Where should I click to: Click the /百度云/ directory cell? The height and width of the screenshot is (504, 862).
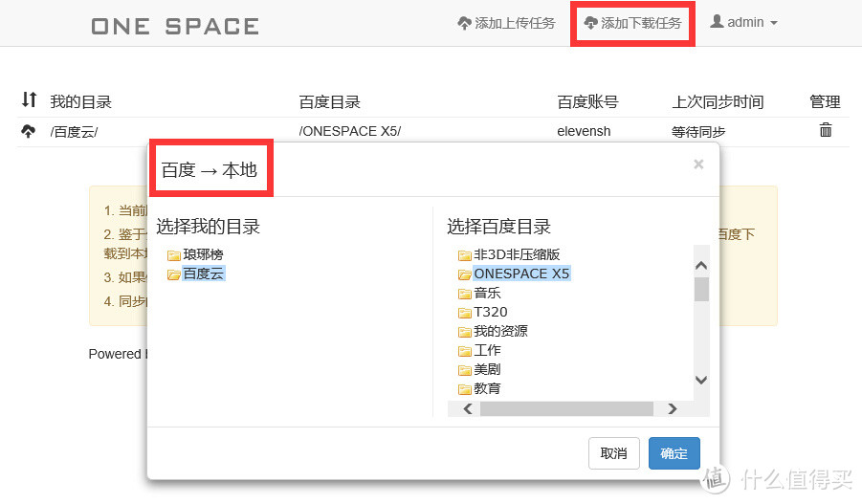click(x=74, y=132)
